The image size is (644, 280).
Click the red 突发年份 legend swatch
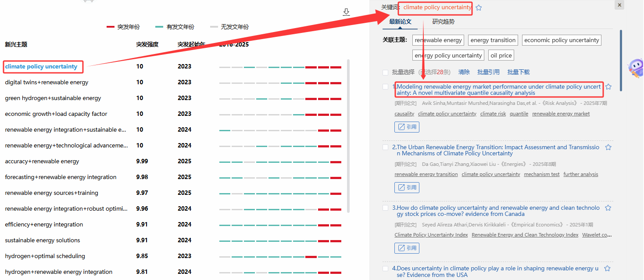pyautogui.click(x=111, y=27)
